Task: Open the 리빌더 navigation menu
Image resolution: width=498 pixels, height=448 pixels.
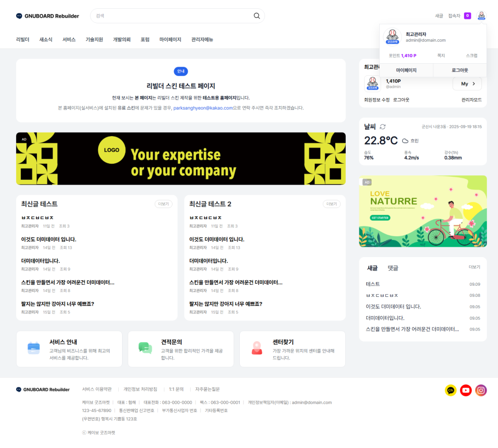Action: click(x=22, y=40)
